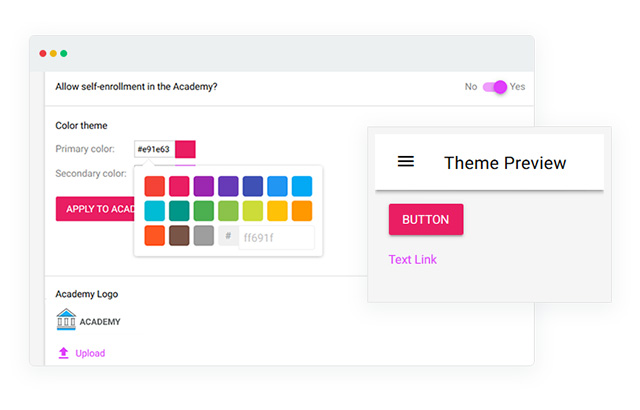Image resolution: width=640 pixels, height=410 pixels.
Task: Click the Academy building logo icon
Action: pyautogui.click(x=66, y=321)
